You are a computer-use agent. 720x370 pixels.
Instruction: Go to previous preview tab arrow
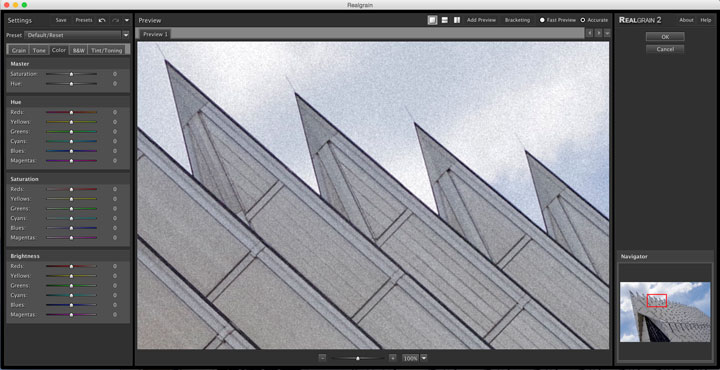coord(590,33)
